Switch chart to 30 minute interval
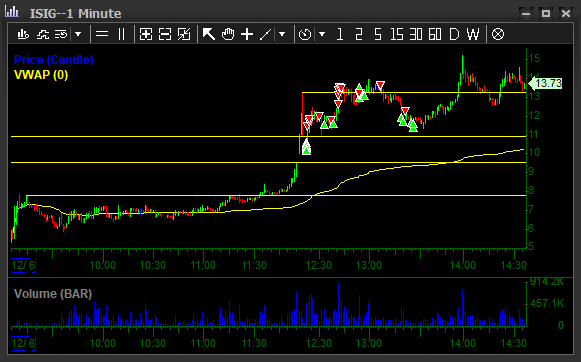This screenshot has width=581, height=362. (x=416, y=34)
